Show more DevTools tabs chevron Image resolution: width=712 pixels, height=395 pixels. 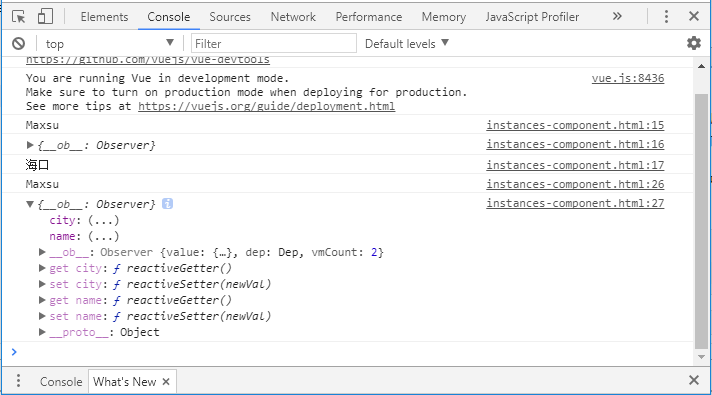(x=617, y=17)
